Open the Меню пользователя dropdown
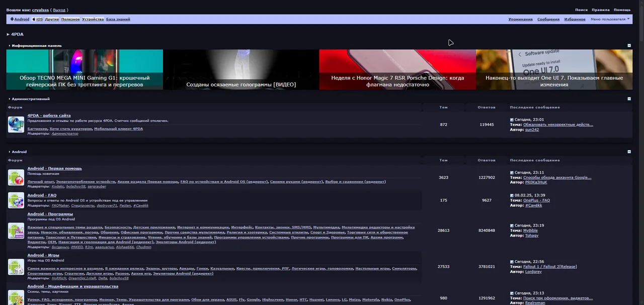644x305 pixels. [x=610, y=19]
